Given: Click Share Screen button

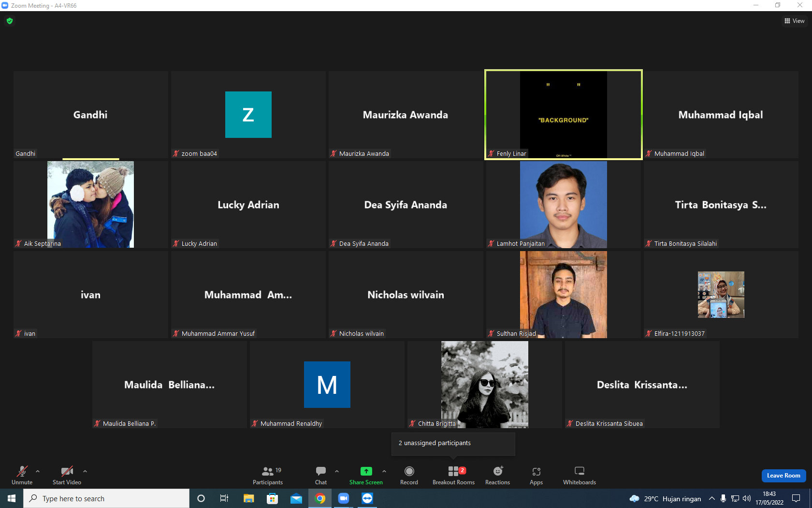Looking at the screenshot, I should (366, 476).
